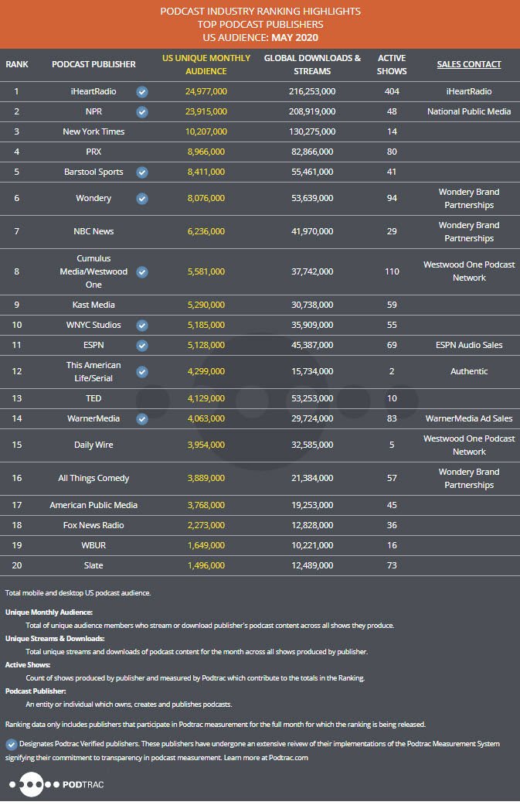
Task: Click the active shows value 110
Action: click(x=392, y=271)
